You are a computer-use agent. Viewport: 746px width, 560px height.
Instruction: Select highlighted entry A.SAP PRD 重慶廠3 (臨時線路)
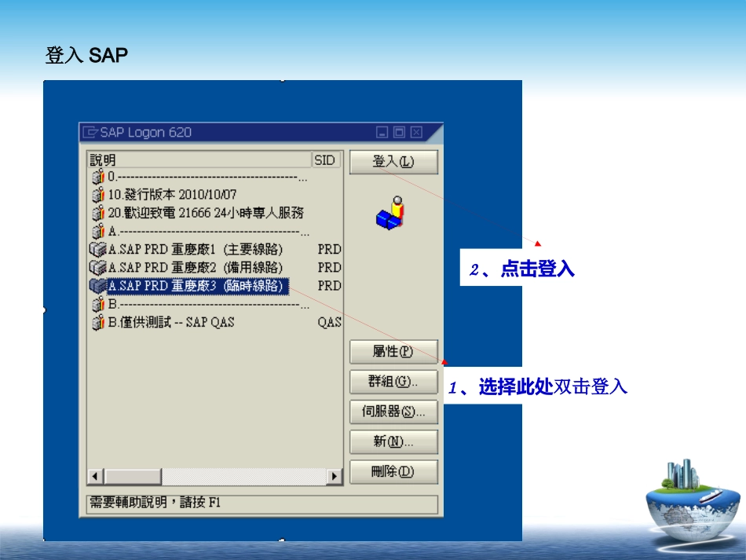[197, 285]
